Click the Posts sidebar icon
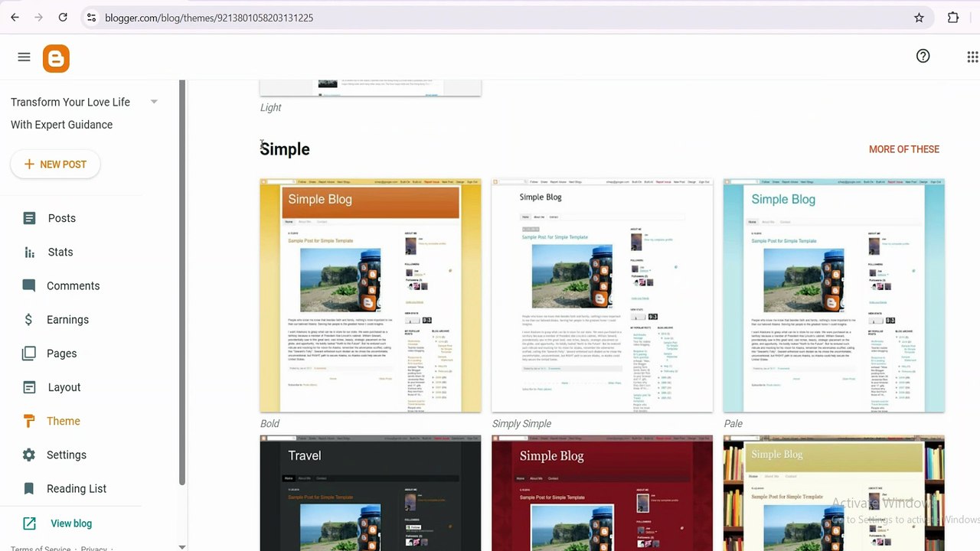 tap(29, 218)
